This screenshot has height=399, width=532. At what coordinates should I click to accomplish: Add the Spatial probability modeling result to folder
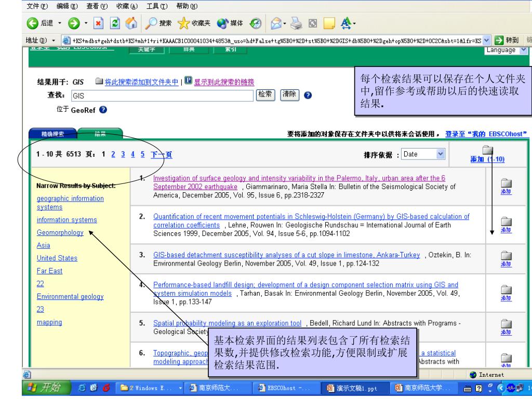(x=506, y=327)
